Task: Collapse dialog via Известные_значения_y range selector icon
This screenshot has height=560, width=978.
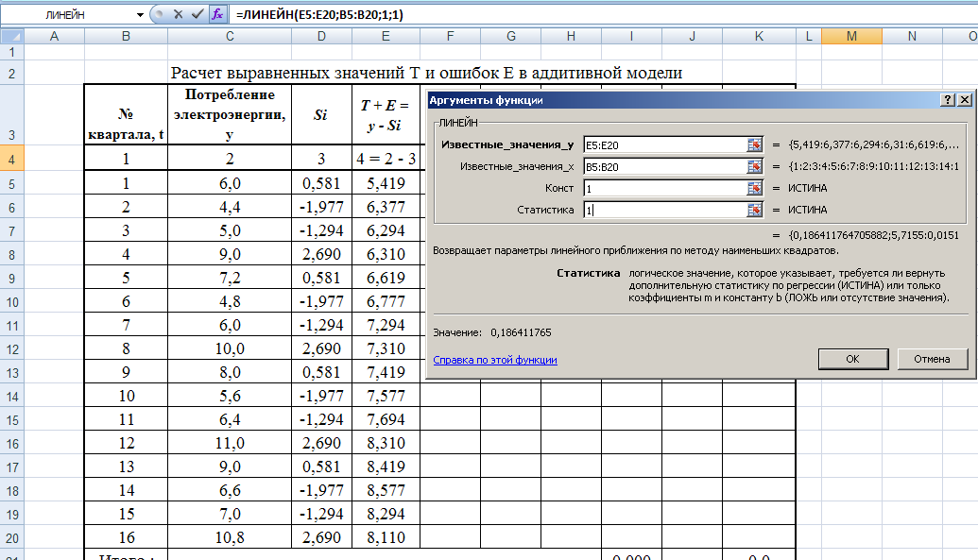Action: (x=755, y=144)
